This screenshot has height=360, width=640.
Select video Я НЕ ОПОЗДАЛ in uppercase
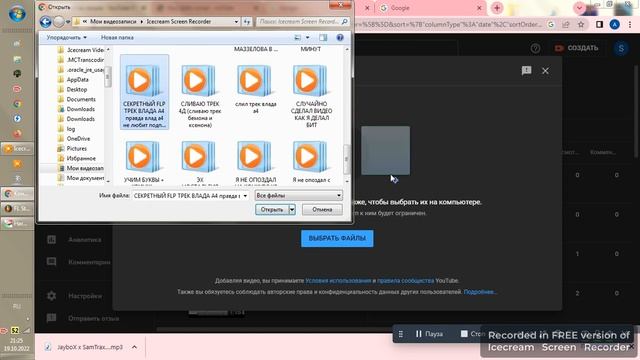click(x=256, y=162)
